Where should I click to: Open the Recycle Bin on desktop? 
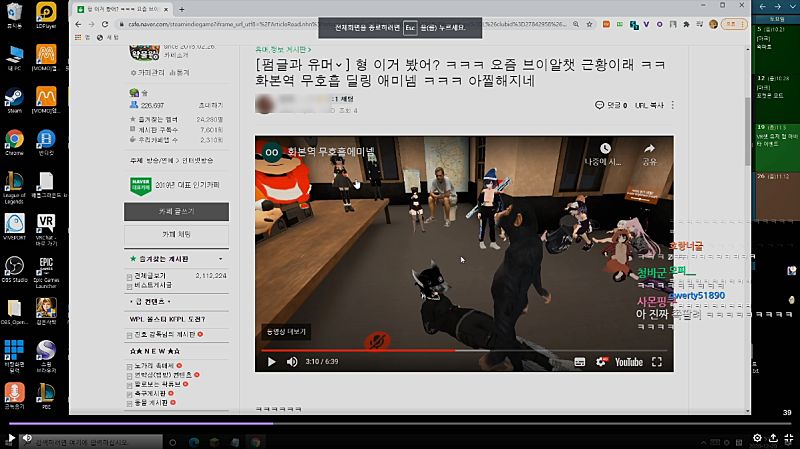[14, 15]
